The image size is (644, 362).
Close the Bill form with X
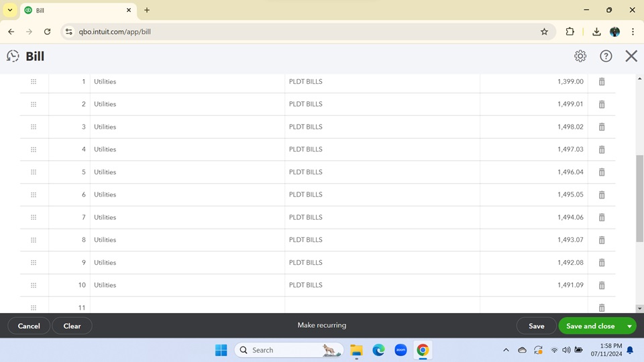tap(631, 56)
